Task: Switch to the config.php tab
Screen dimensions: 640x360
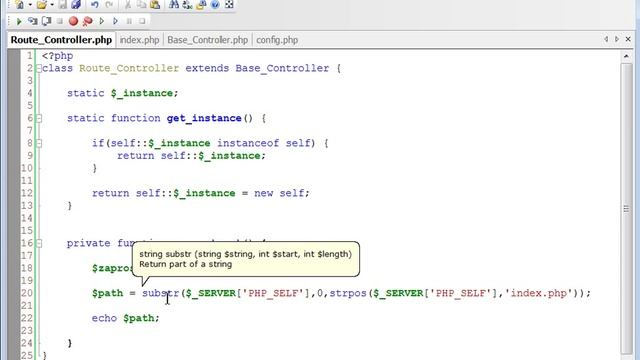Action: (277, 40)
